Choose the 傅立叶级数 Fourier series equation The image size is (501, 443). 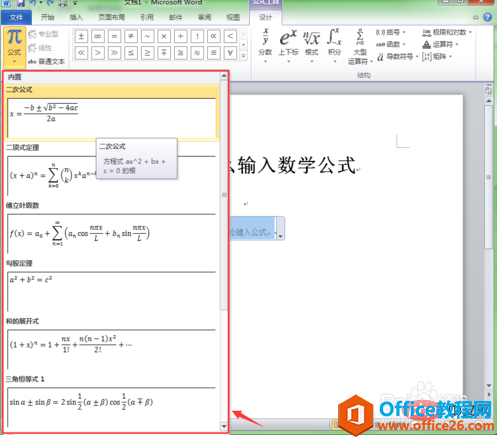(112, 228)
